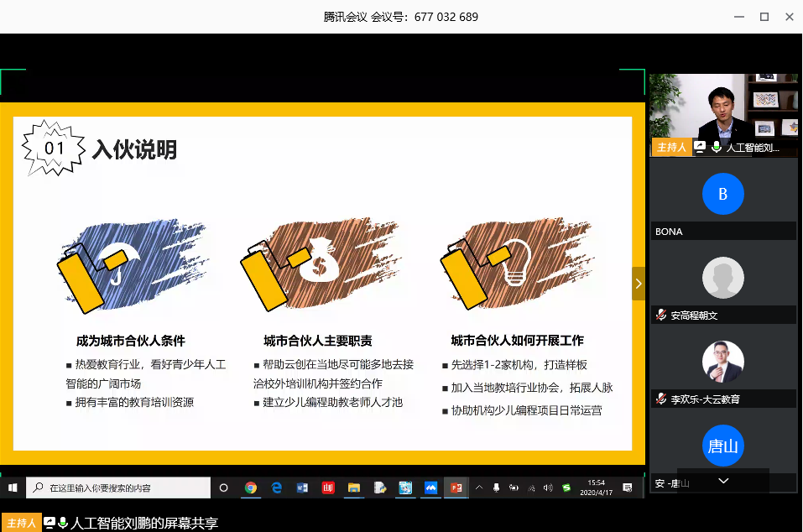Viewport: 803px width, 532px height.
Task: Click the volume icon in the system tray
Action: click(548, 488)
